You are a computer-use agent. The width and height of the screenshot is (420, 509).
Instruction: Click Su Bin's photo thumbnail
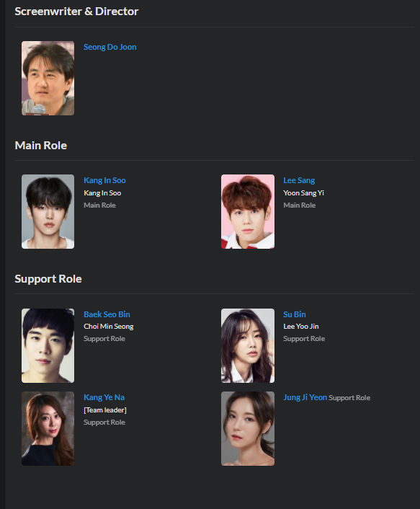pos(248,346)
